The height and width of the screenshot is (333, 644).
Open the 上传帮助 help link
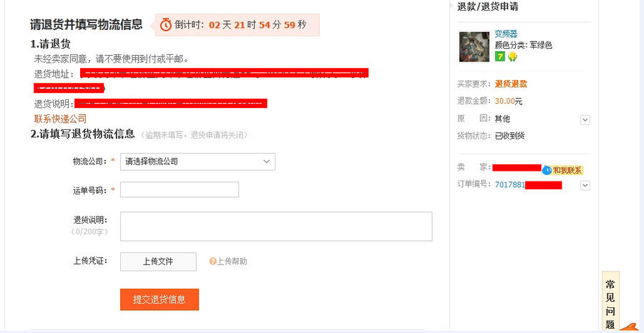point(232,262)
